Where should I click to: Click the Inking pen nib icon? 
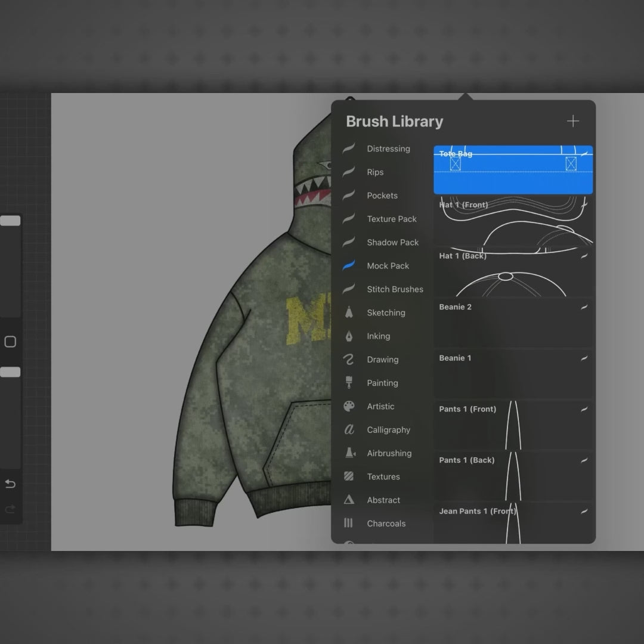point(349,336)
